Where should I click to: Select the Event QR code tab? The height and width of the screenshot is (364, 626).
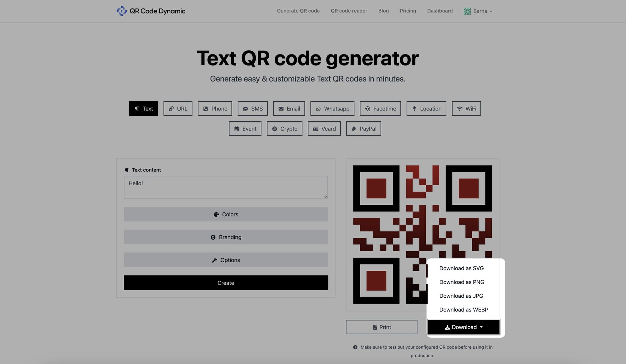click(245, 128)
